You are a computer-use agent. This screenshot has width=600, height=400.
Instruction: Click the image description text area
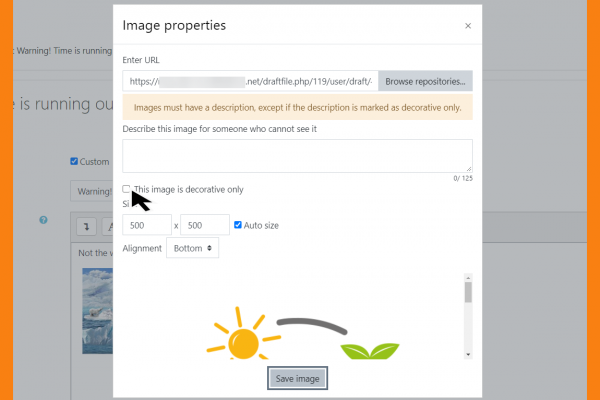(297, 156)
